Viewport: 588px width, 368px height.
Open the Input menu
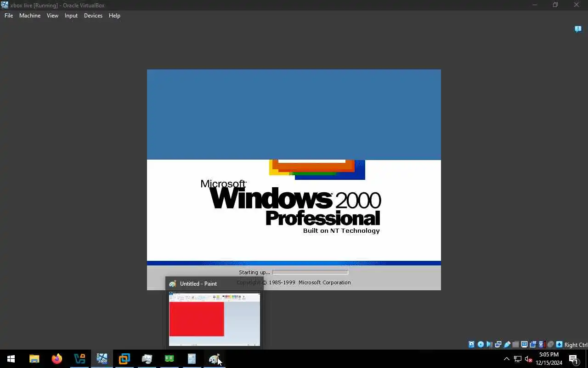71,16
